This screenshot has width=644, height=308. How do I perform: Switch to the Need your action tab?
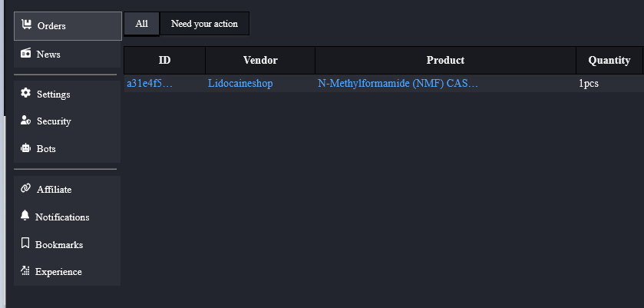[x=204, y=24]
